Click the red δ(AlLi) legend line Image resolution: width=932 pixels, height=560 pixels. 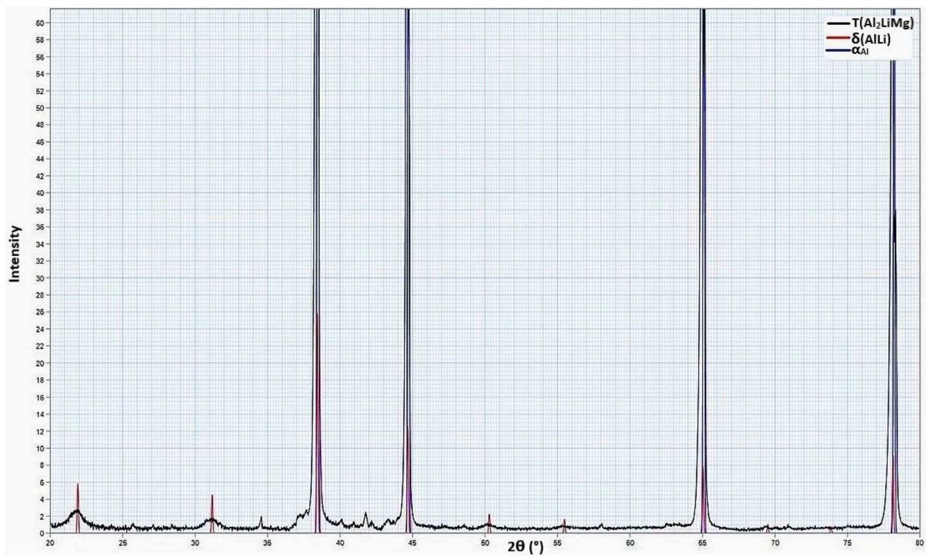pos(839,38)
